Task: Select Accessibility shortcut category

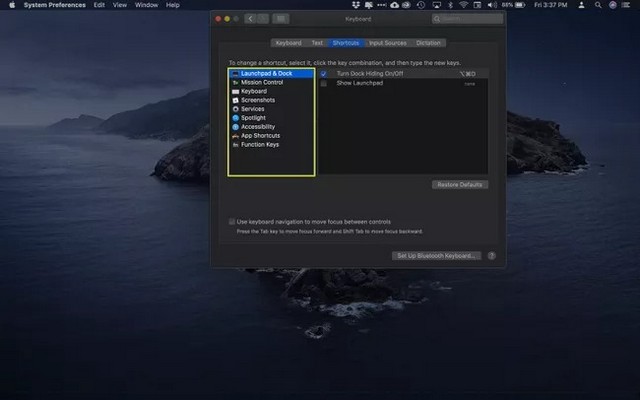Action: click(x=271, y=127)
